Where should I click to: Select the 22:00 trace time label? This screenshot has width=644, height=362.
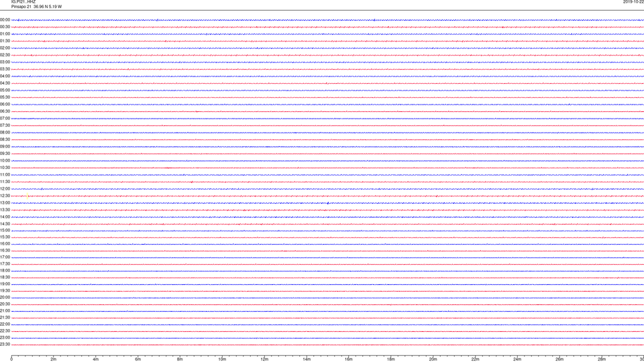coord(5,324)
